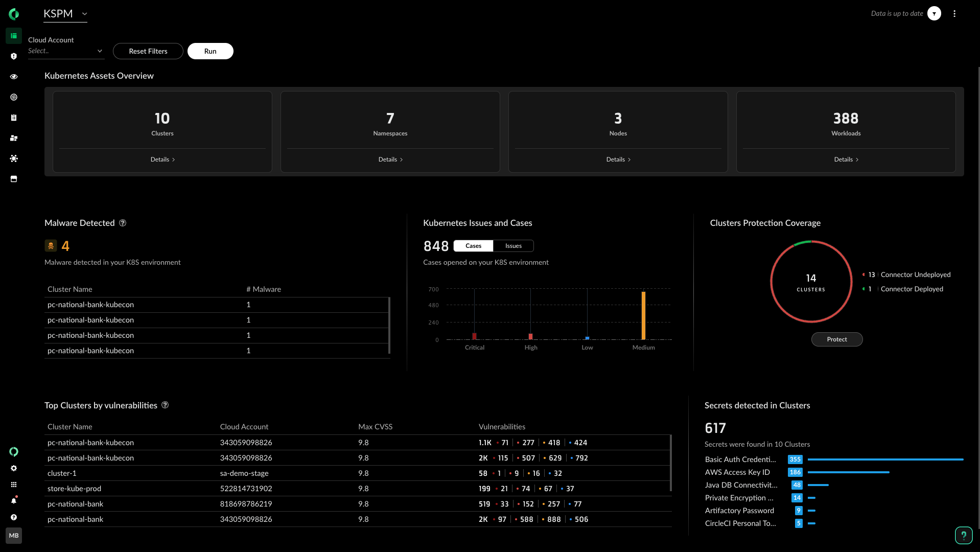Image resolution: width=980 pixels, height=552 pixels.
Task: Switch chart to Issues view
Action: click(x=513, y=246)
